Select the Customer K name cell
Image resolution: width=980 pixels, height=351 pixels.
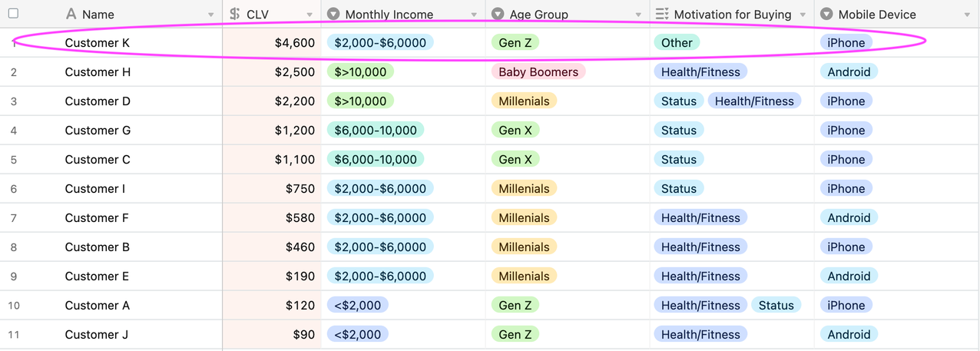pos(98,43)
